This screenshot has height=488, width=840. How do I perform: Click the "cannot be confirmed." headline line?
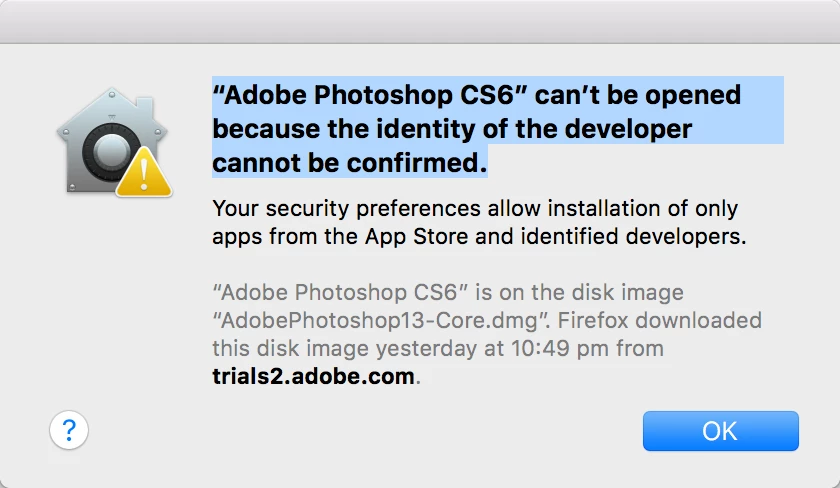click(350, 163)
